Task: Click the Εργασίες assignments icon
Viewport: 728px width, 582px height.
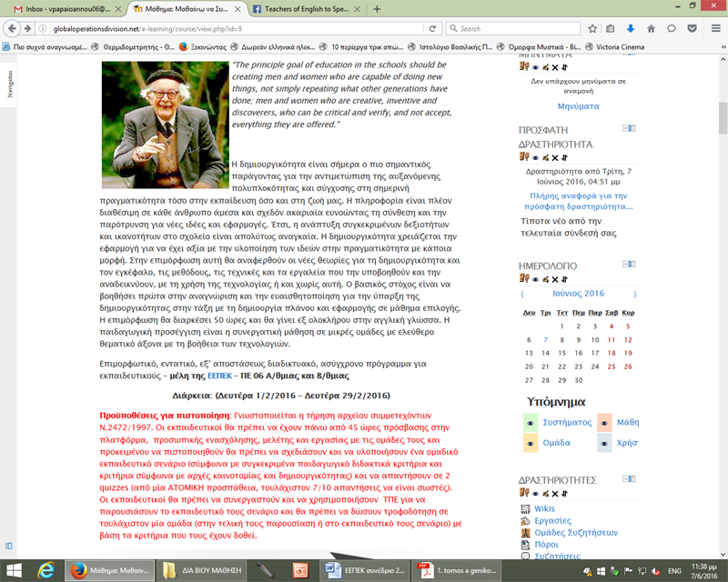Action: tap(525, 521)
